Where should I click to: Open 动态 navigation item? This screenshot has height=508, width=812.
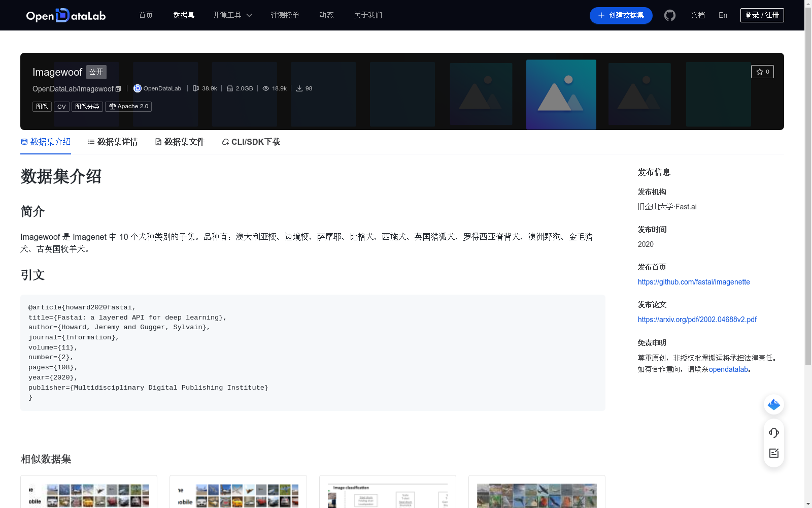tap(326, 15)
